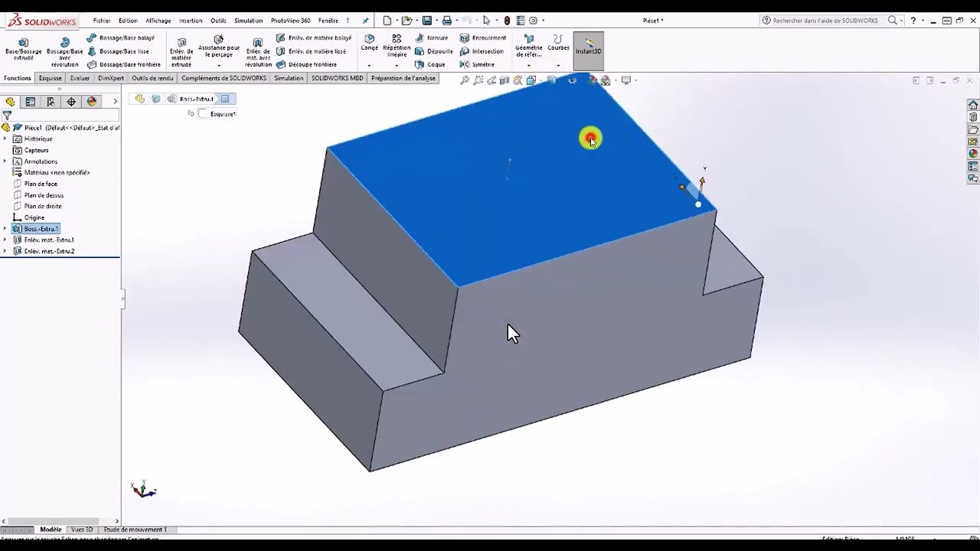
Task: Open the FeatureManager design tree tab
Action: (x=10, y=102)
